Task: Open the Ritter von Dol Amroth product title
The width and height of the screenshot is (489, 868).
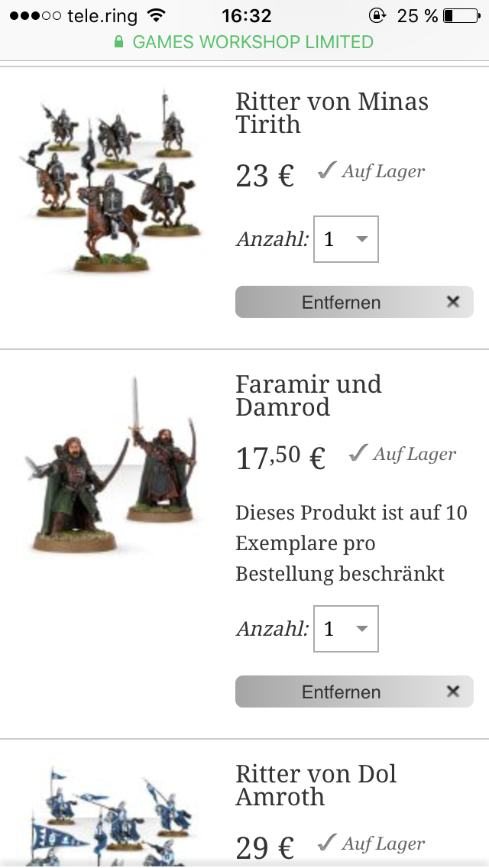Action: pos(316,785)
